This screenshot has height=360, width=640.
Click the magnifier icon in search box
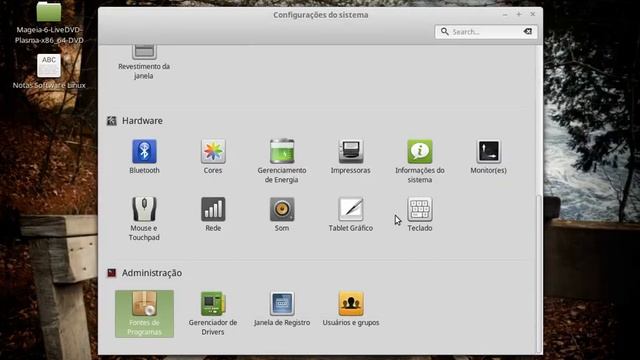click(444, 31)
